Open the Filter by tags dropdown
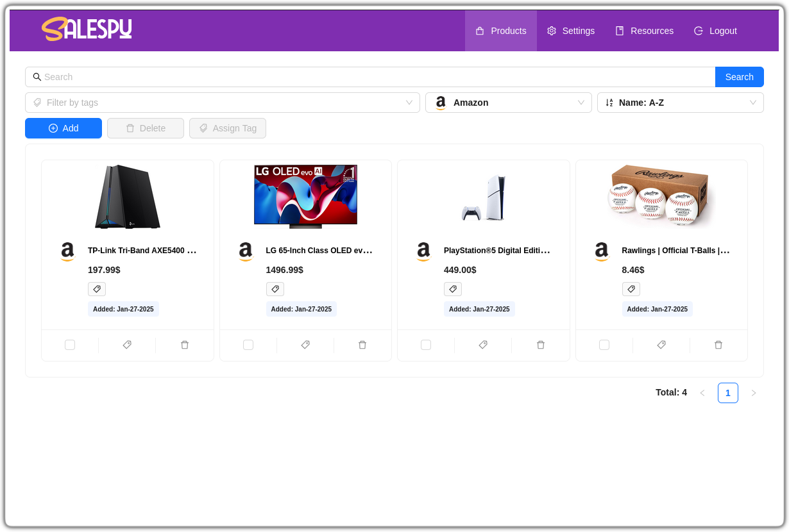The width and height of the screenshot is (789, 532). pos(223,103)
